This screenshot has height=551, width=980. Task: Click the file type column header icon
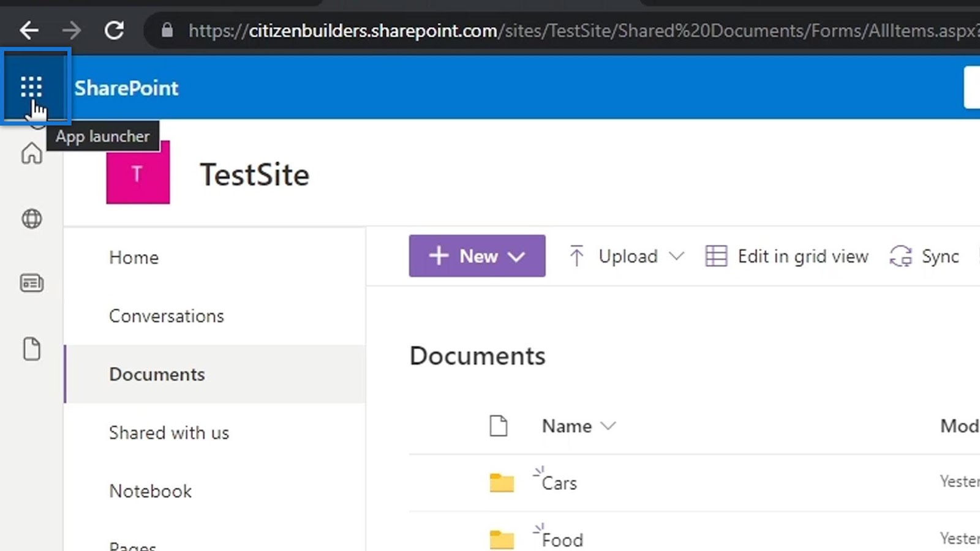(499, 425)
